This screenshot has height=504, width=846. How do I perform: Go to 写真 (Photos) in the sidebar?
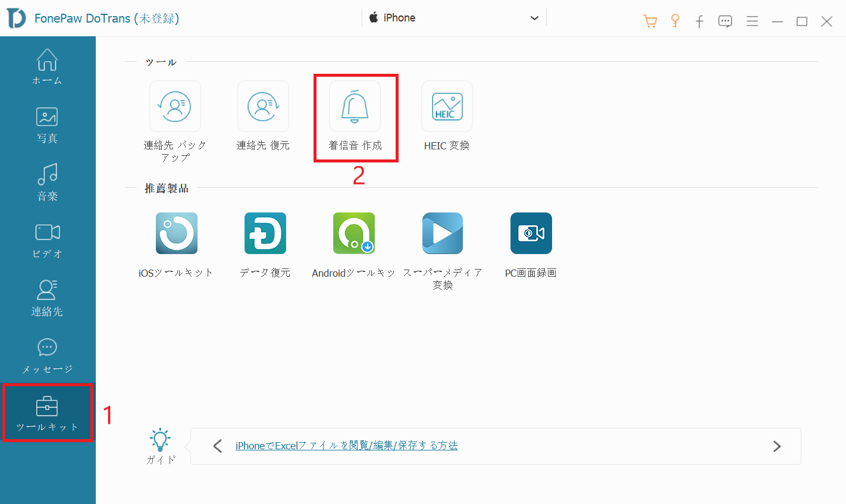pos(47,125)
